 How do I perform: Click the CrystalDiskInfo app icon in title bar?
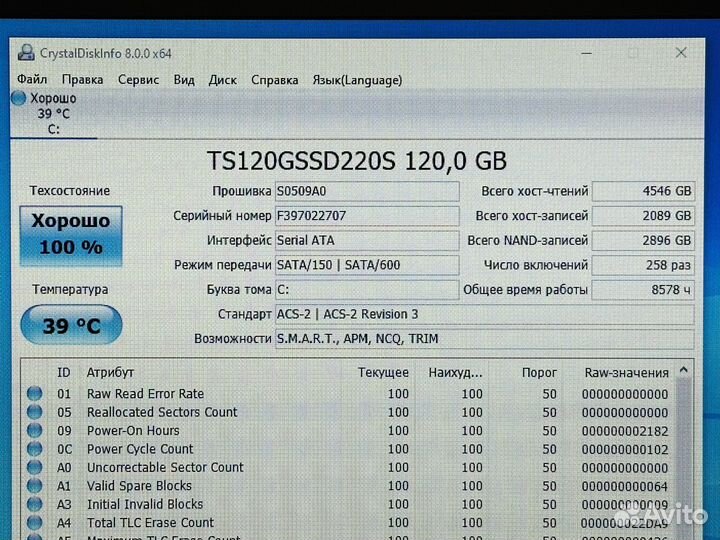click(x=26, y=53)
